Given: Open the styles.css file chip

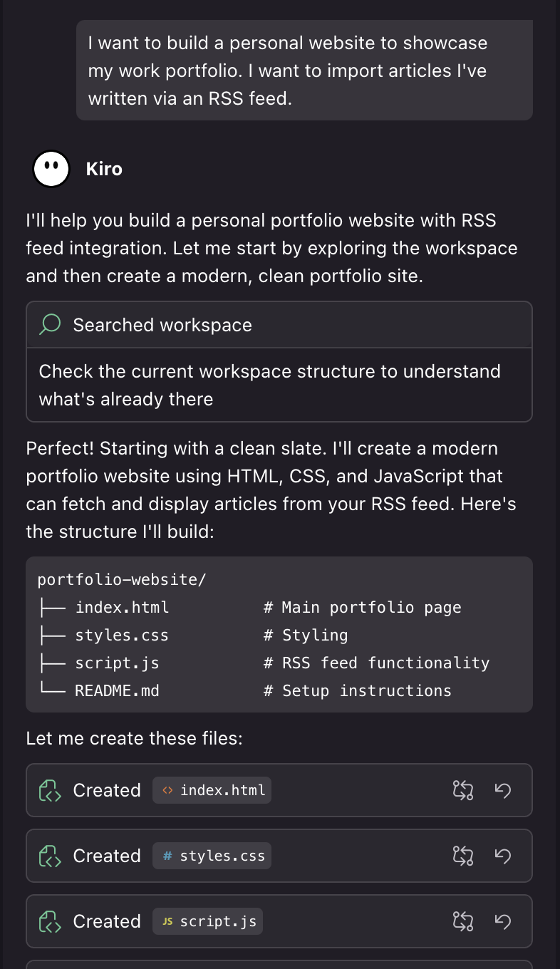Looking at the screenshot, I should (212, 856).
